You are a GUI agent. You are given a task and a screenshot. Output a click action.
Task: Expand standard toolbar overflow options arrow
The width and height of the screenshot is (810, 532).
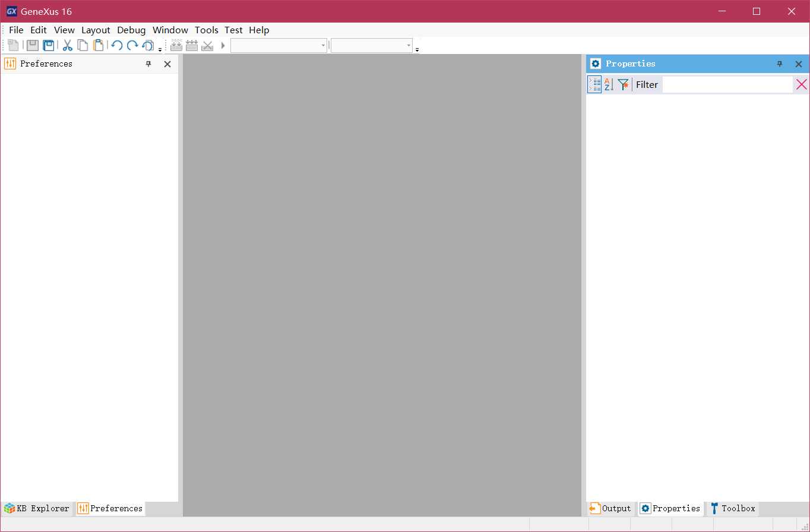160,50
